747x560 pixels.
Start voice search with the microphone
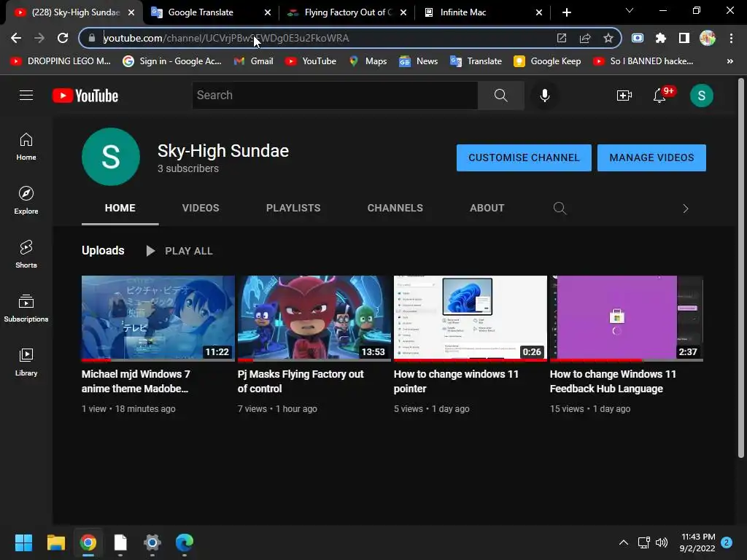coord(544,96)
